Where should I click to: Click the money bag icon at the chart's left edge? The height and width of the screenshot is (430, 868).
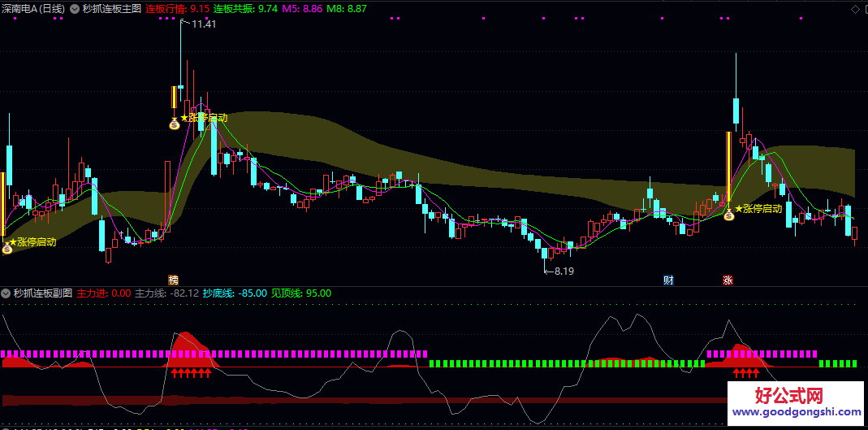[x=6, y=248]
